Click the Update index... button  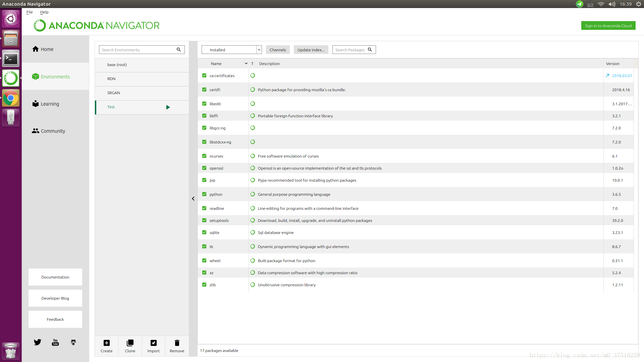click(311, 50)
